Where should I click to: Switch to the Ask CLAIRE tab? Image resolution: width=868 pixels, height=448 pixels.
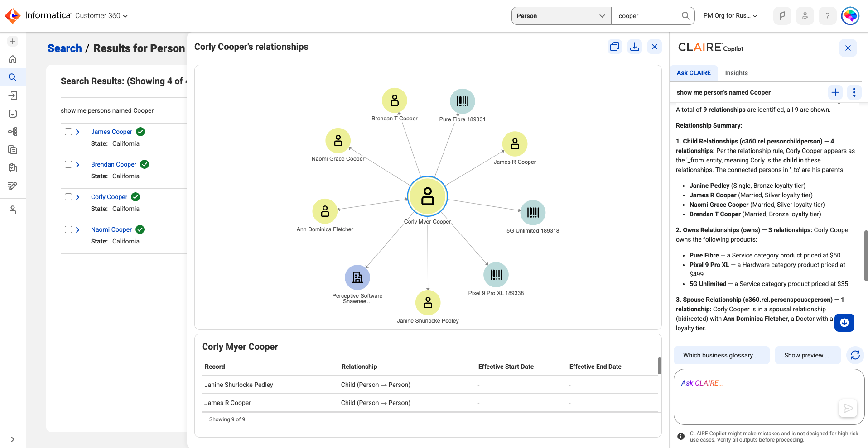point(694,73)
